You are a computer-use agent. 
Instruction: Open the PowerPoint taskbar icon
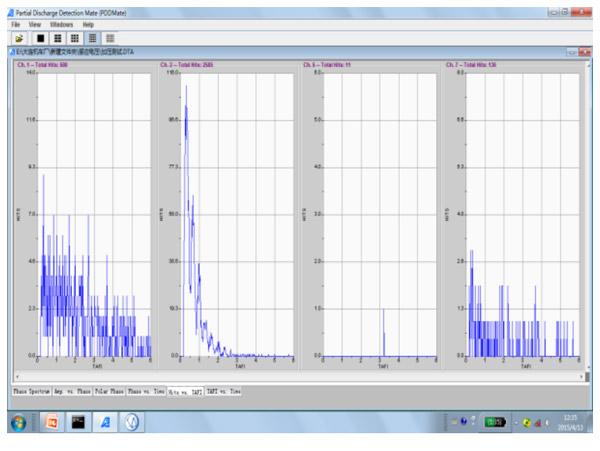[x=52, y=423]
